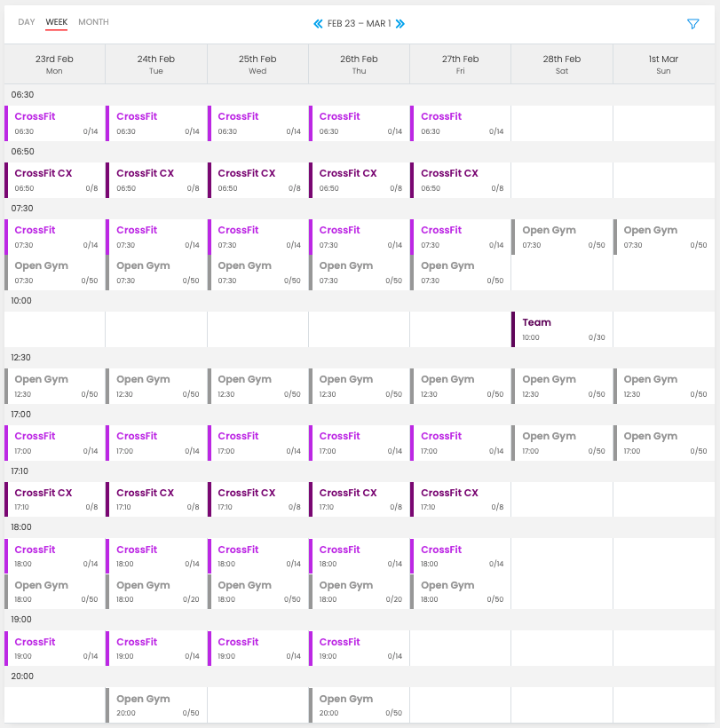
Task: Open Saturday 10:00 Team class
Action: pyautogui.click(x=562, y=329)
